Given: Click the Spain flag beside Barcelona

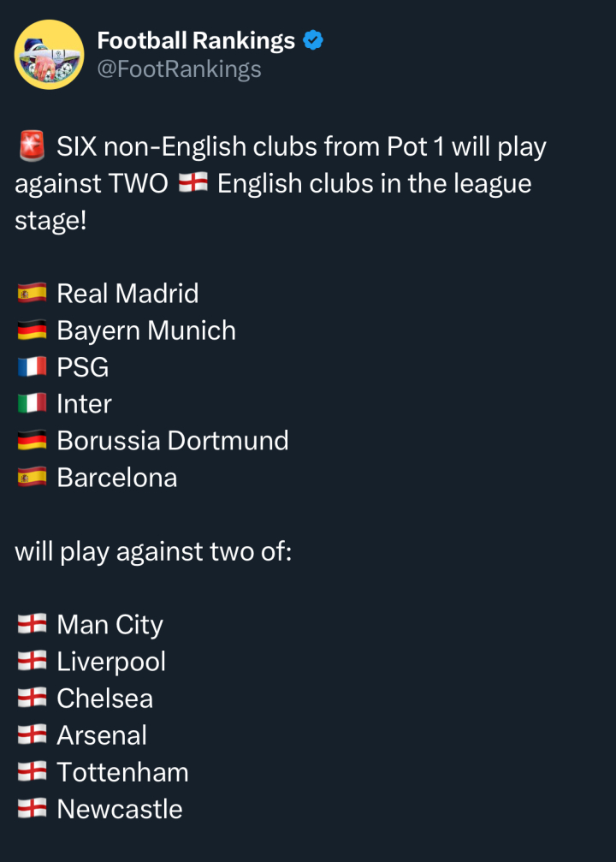Looking at the screenshot, I should 32,477.
